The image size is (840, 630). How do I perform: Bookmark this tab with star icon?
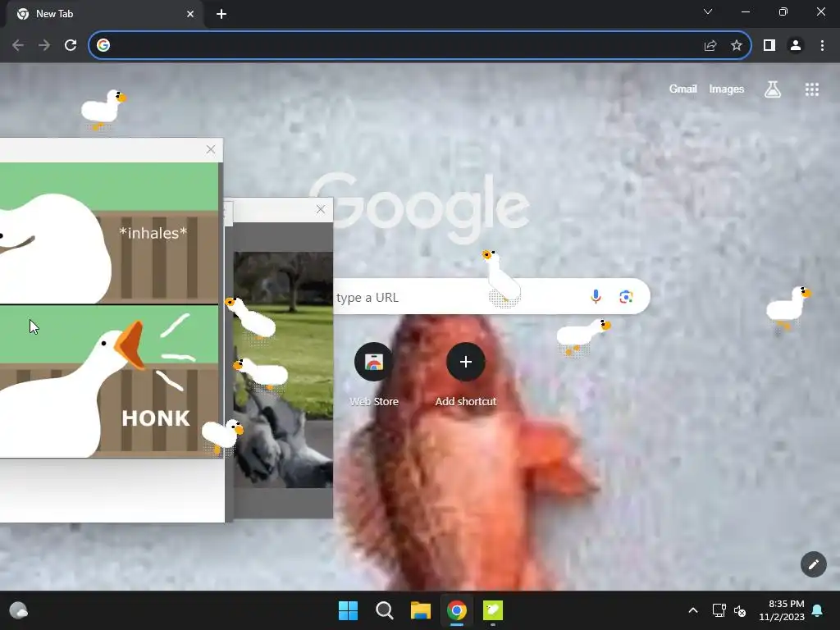pos(737,46)
